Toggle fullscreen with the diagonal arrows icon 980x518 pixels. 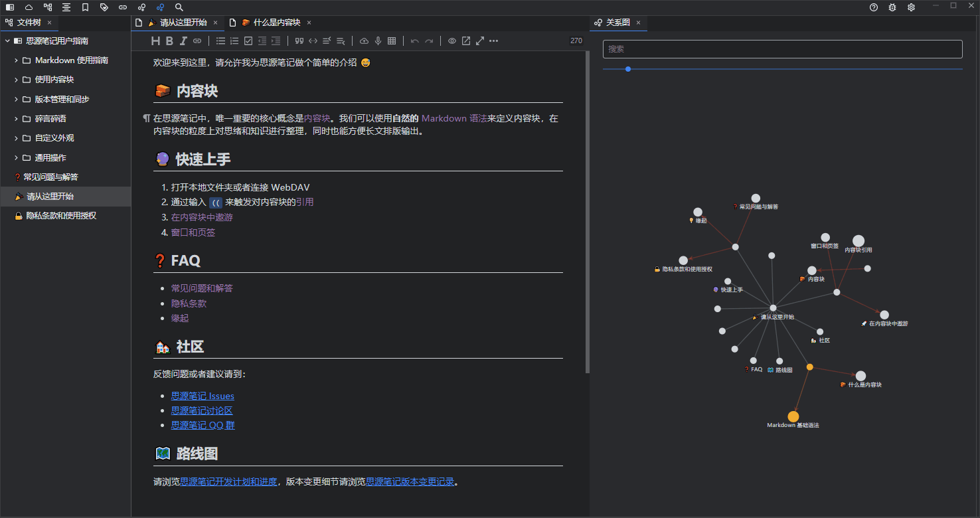tap(480, 41)
